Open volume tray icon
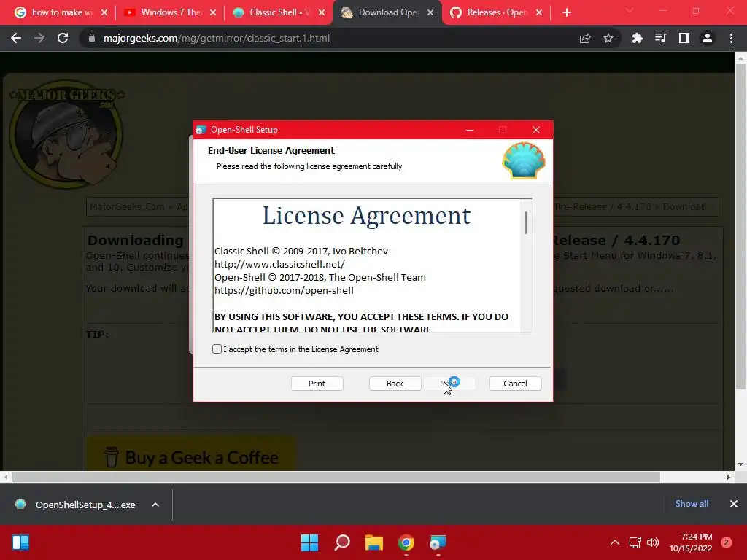Image resolution: width=747 pixels, height=560 pixels. point(653,542)
